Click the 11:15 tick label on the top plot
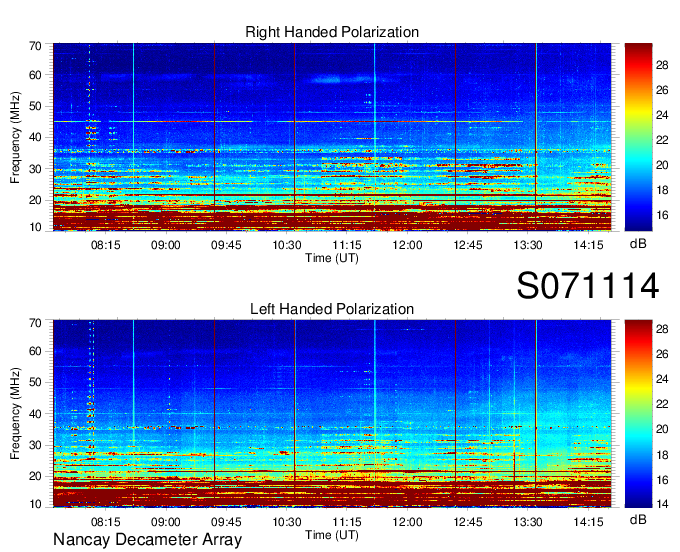 [x=347, y=245]
